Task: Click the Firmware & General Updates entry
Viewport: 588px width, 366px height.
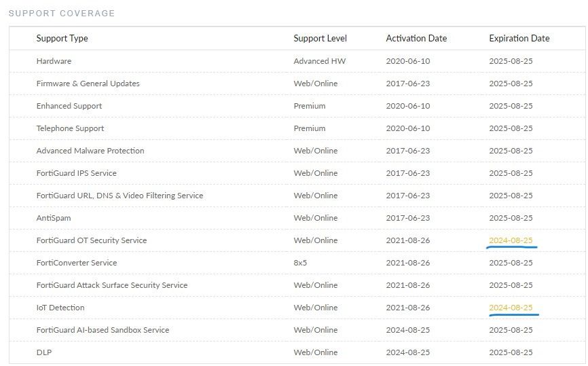Action: click(88, 84)
